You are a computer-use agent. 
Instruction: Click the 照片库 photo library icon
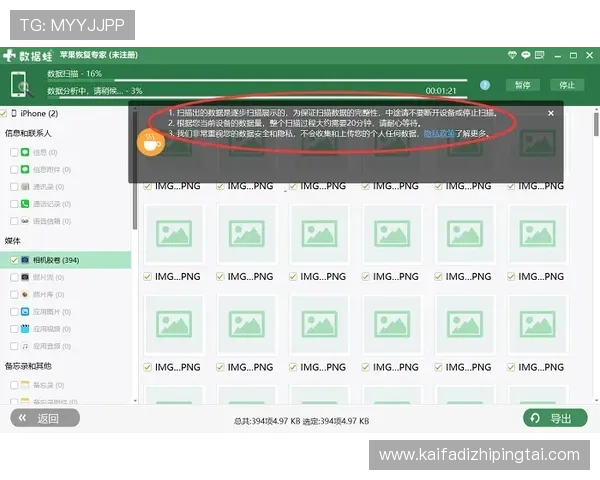click(x=25, y=294)
